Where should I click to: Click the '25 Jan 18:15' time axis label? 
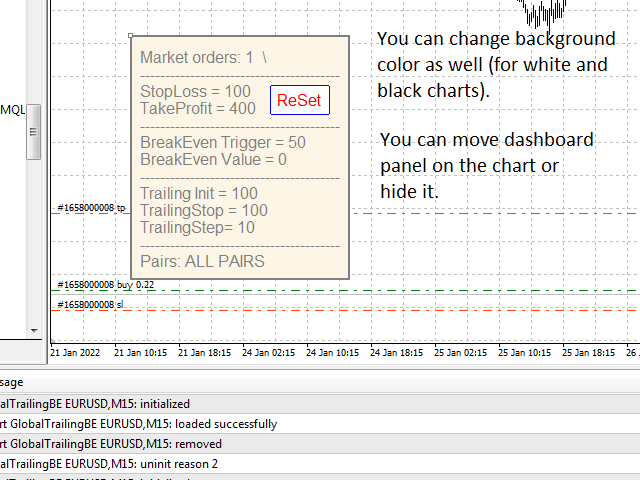tap(588, 353)
